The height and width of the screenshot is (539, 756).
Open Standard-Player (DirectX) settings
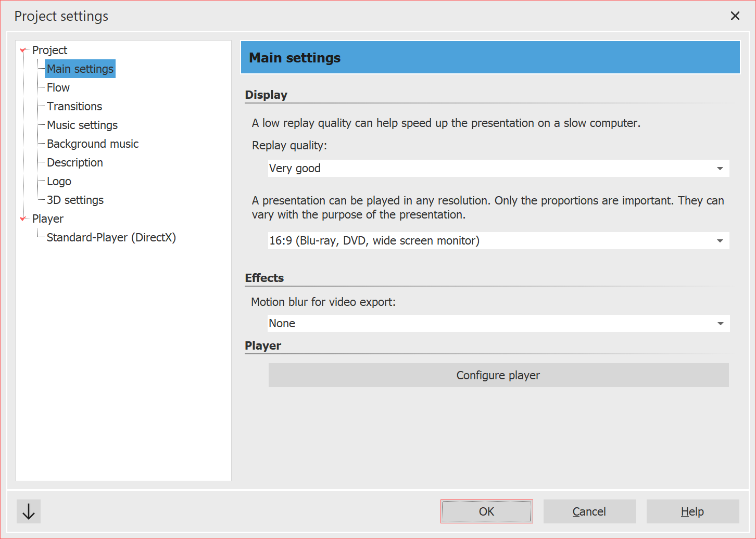click(111, 237)
